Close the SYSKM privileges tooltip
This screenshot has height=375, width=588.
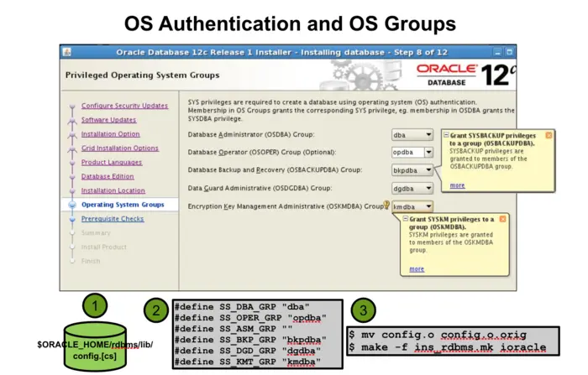pos(502,219)
